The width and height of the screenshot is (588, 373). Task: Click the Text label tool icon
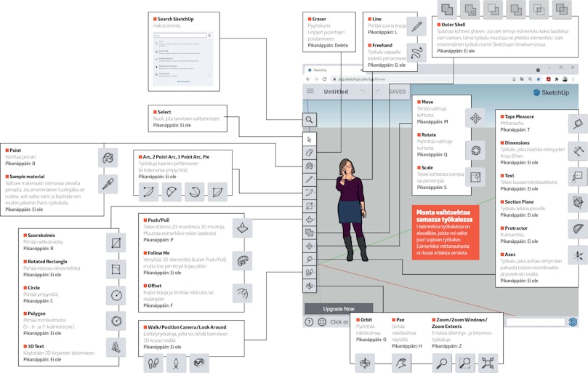[x=578, y=177]
